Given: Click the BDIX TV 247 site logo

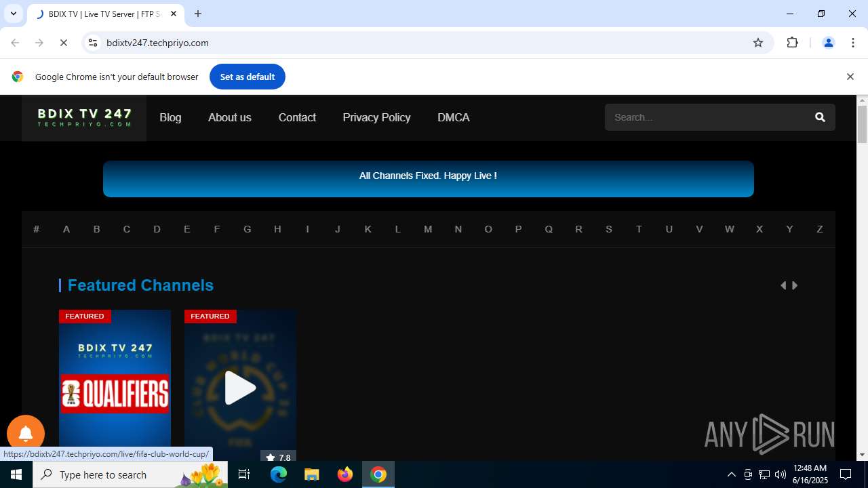Looking at the screenshot, I should pyautogui.click(x=84, y=118).
